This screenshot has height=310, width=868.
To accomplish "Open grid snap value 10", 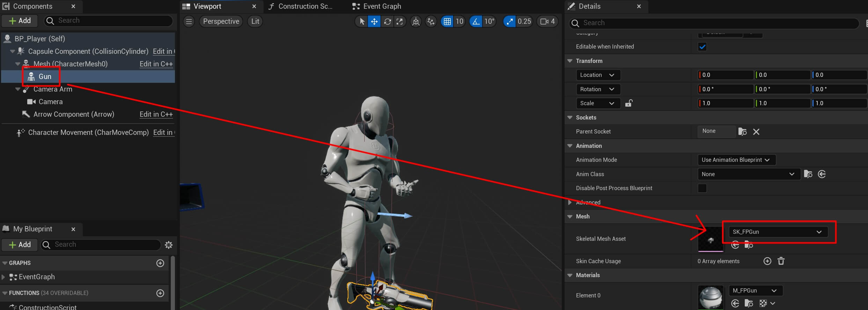I will coord(459,22).
